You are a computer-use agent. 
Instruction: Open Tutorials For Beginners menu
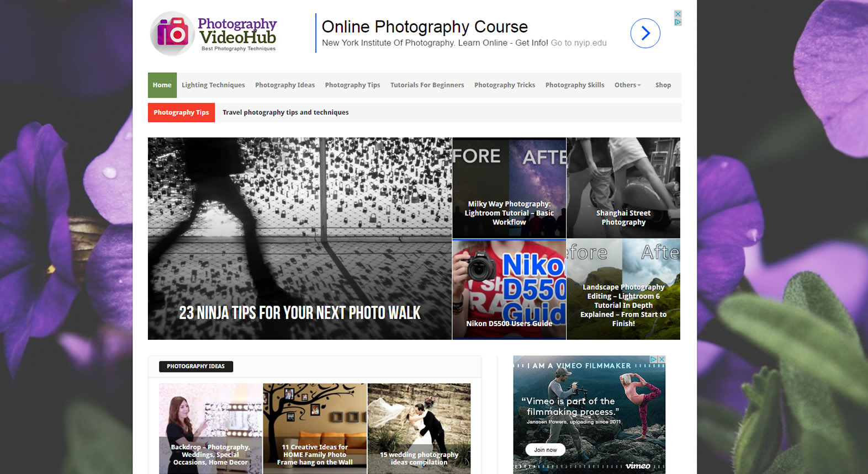[x=427, y=85]
